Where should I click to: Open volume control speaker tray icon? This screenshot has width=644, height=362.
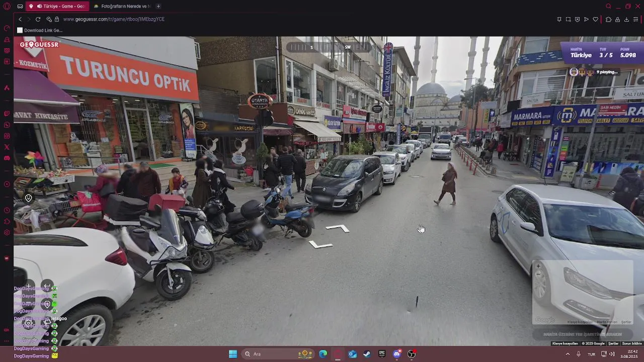tap(612, 354)
